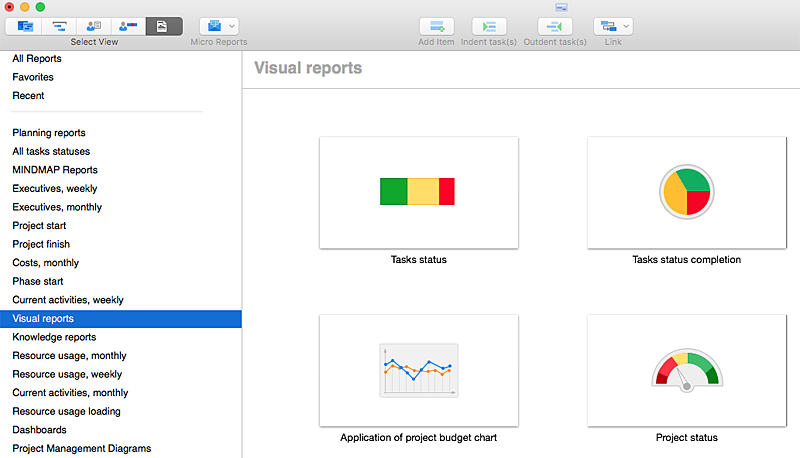Viewport: 800px width, 458px height.
Task: Select the highlighted Visual reports row
Action: pyautogui.click(x=120, y=319)
